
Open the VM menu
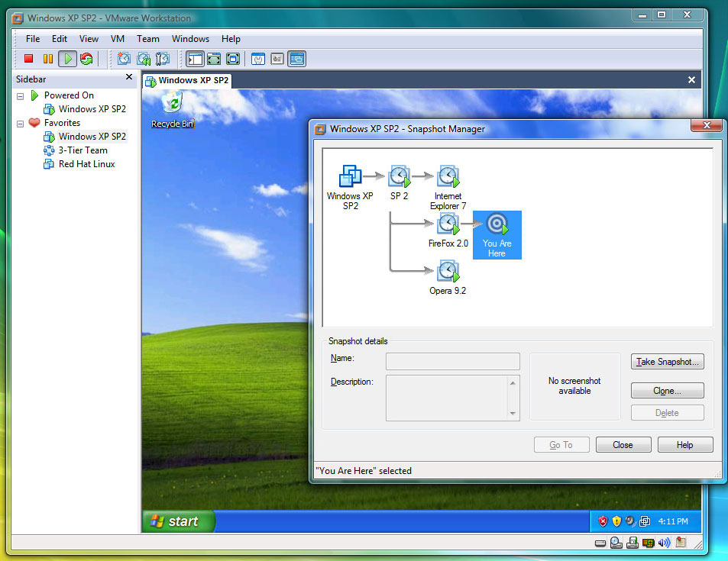pos(117,39)
